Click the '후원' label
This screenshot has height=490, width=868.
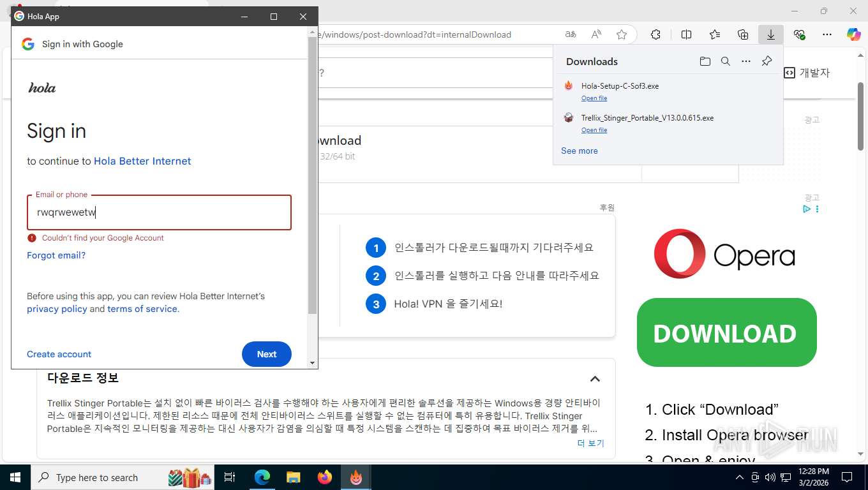607,207
